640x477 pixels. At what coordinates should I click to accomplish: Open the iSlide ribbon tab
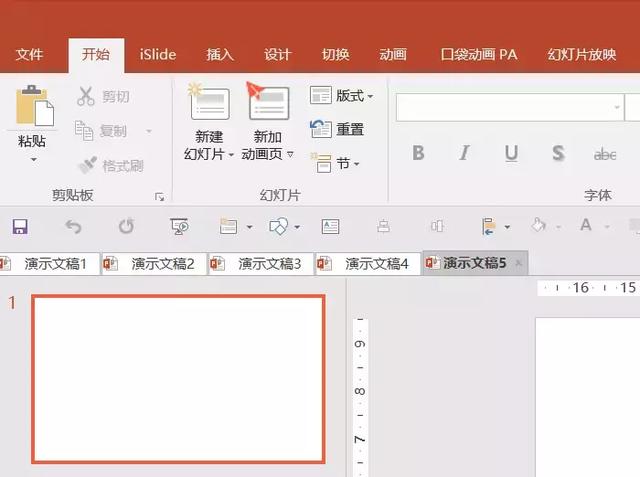(x=158, y=55)
